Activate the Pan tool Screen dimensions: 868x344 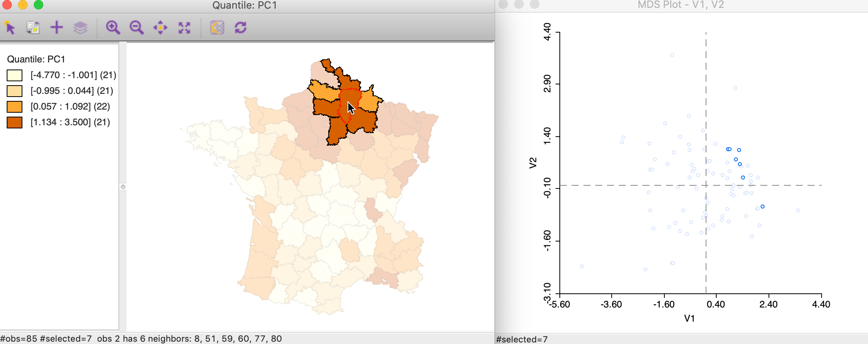pyautogui.click(x=160, y=27)
